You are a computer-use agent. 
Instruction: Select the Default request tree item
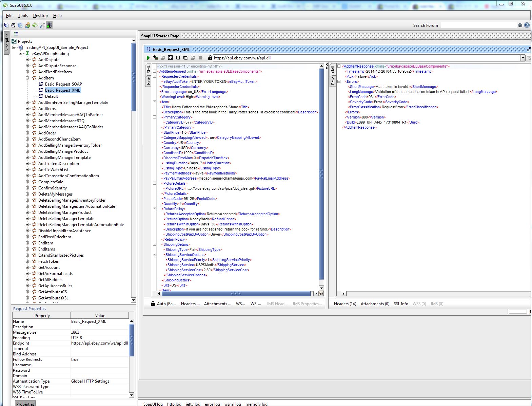52,96
